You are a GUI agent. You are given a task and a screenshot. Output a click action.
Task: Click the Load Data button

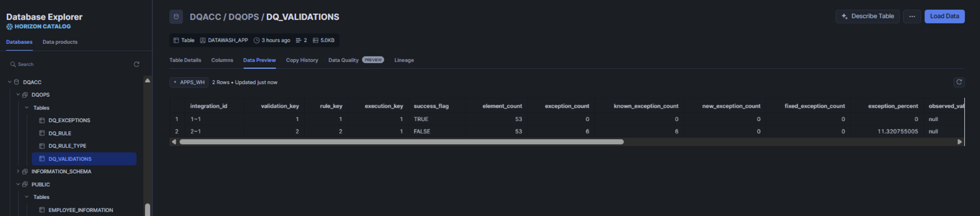(944, 16)
